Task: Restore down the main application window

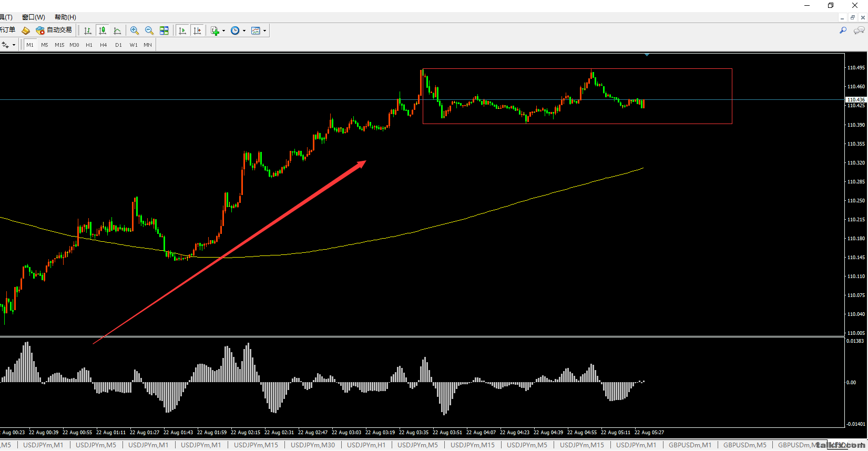Action: tap(831, 5)
